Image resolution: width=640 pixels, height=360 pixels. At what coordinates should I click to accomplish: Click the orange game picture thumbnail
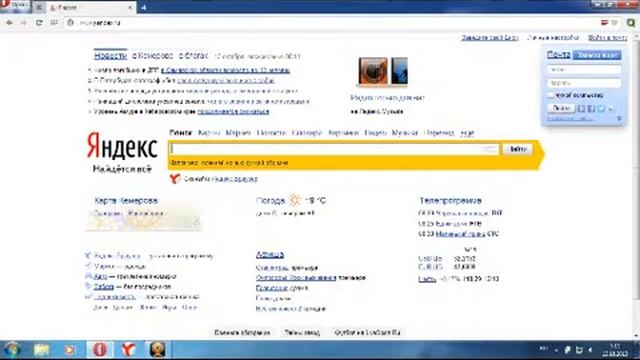[373, 71]
